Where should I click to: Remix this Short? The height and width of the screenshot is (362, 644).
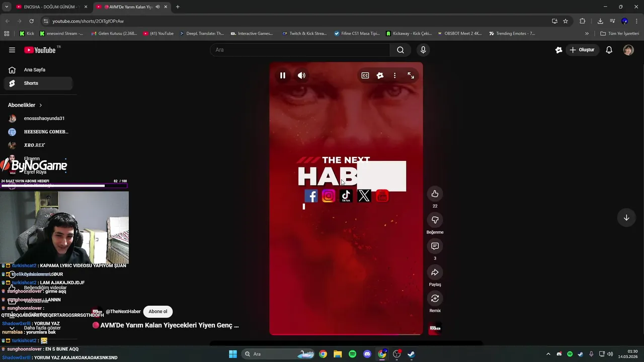coord(435,298)
